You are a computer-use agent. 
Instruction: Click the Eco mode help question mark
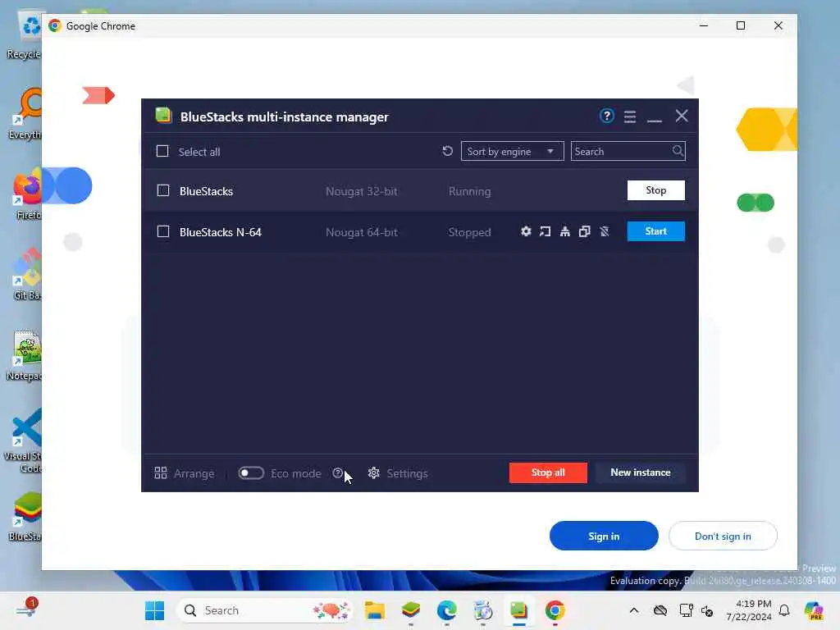pos(337,473)
